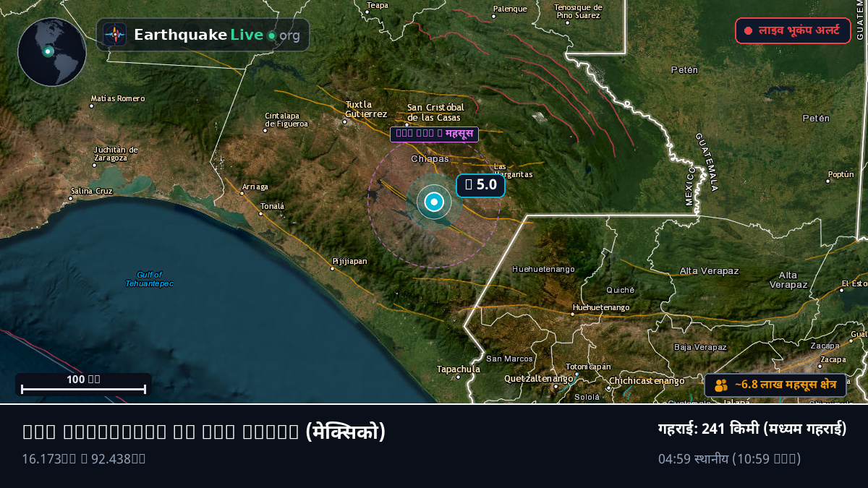Click the (मेक्सिको) headline text
868x488 pixels.
pos(345,432)
